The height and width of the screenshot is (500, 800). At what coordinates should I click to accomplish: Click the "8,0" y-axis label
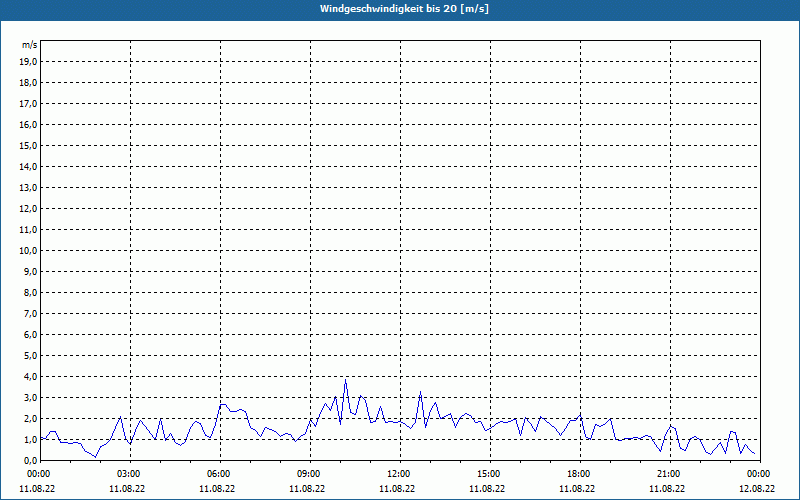(x=31, y=292)
